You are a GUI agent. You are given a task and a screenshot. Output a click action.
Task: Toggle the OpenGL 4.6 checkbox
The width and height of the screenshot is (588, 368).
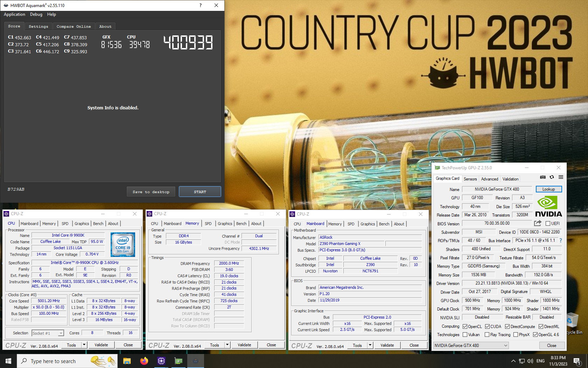535,335
